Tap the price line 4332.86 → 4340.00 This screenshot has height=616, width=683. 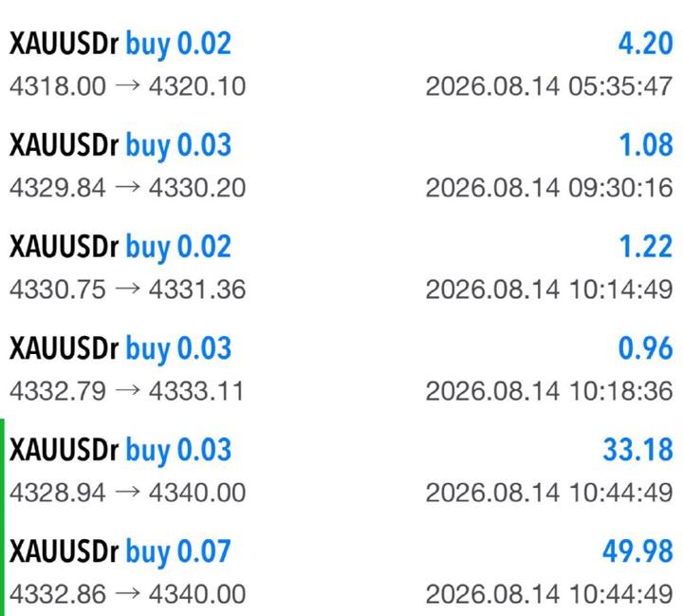coord(127,594)
